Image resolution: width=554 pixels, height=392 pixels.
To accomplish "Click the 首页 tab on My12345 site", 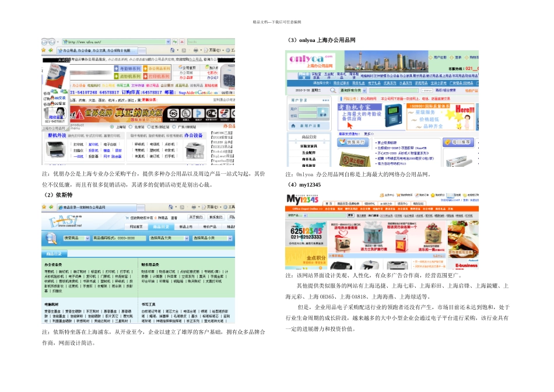I will (x=328, y=204).
